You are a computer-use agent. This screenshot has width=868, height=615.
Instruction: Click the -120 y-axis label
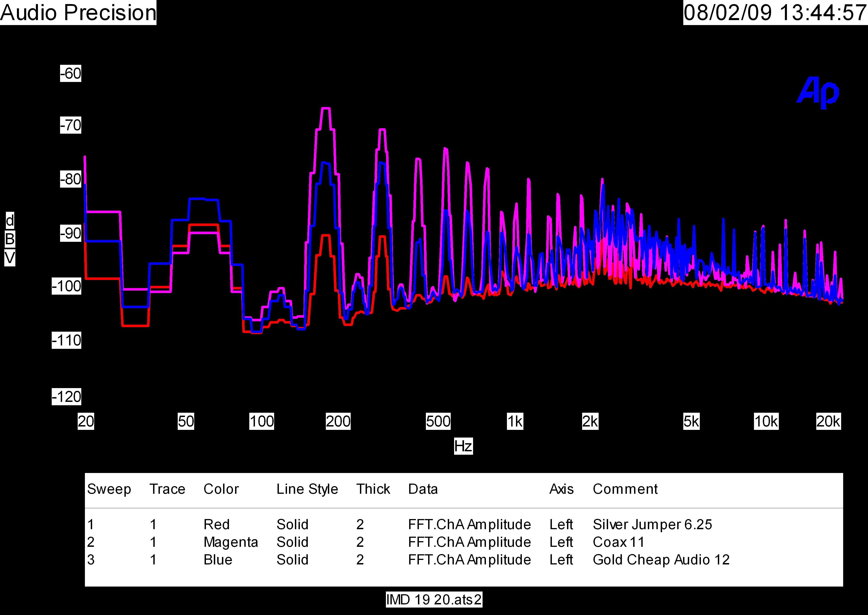click(67, 397)
